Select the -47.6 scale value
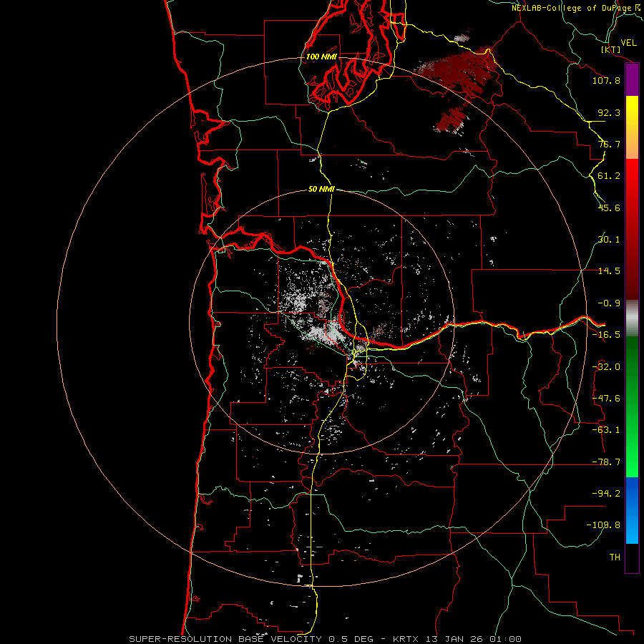This screenshot has width=644, height=644. [606, 399]
